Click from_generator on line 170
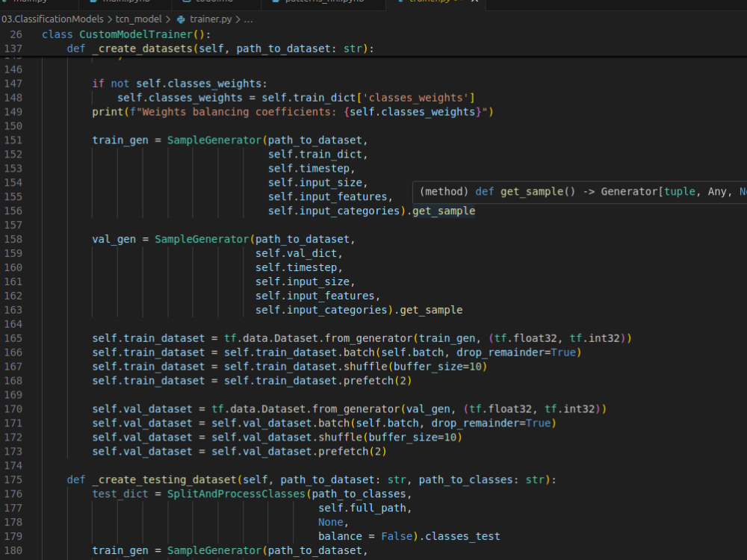Screen dimensions: 747x560 click(x=356, y=408)
